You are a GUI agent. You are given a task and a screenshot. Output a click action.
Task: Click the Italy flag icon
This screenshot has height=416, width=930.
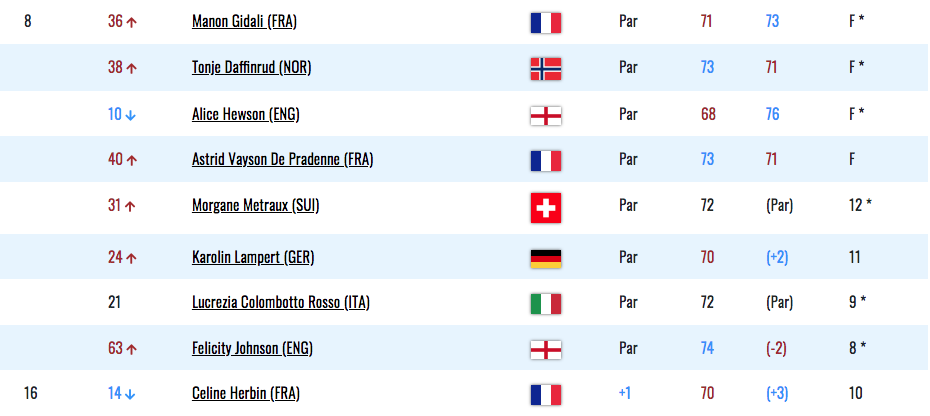[x=546, y=304]
